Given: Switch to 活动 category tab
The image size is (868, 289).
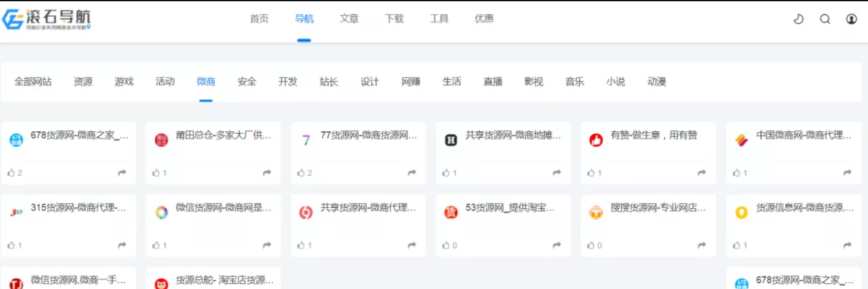Looking at the screenshot, I should (x=165, y=81).
